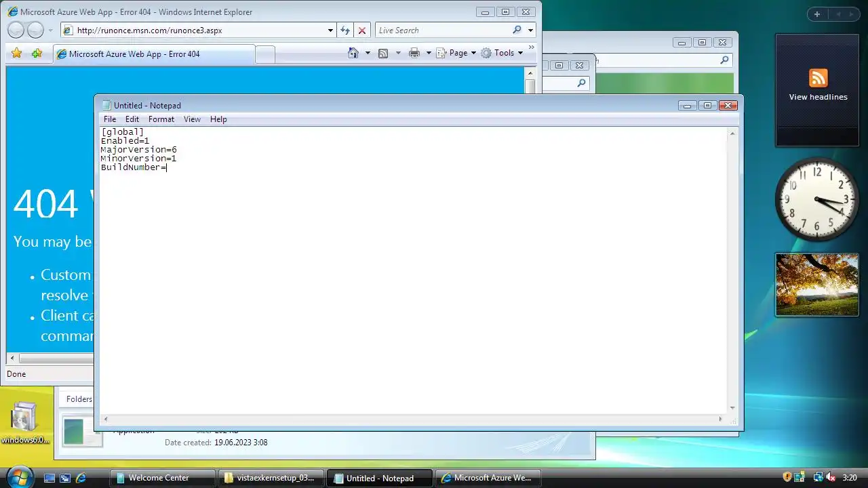Image resolution: width=868 pixels, height=488 pixels.
Task: Switch to Welcome Center taskbar button
Action: pyautogui.click(x=162, y=478)
